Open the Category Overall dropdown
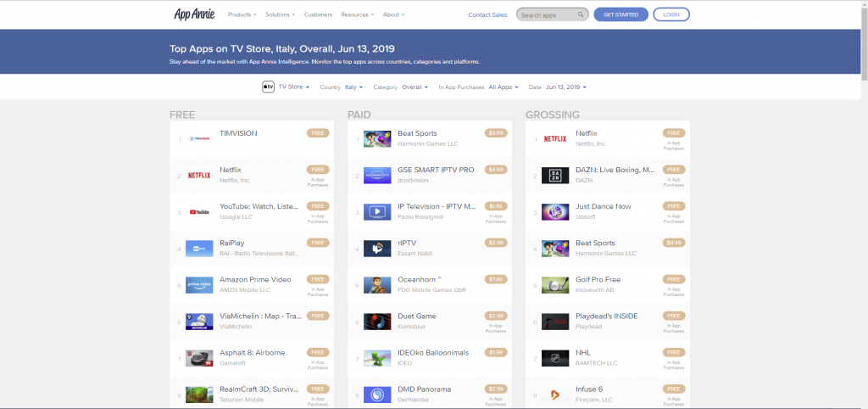This screenshot has width=868, height=409. click(x=414, y=87)
